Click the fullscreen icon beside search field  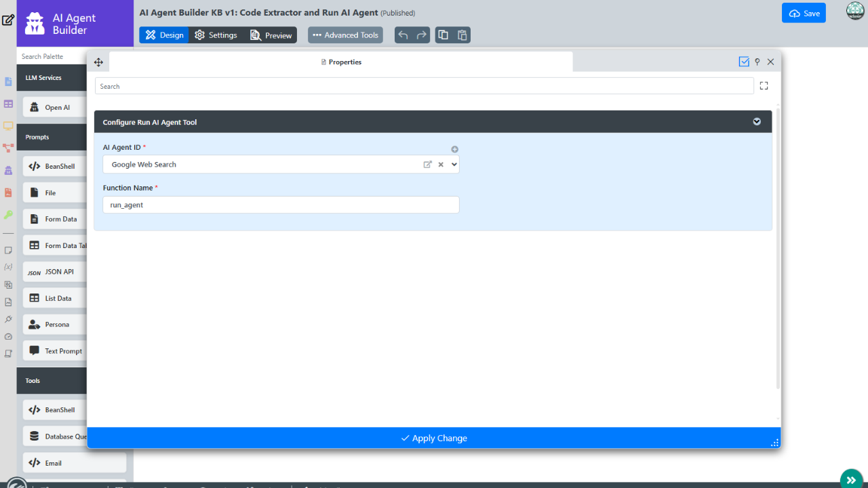[x=764, y=86]
